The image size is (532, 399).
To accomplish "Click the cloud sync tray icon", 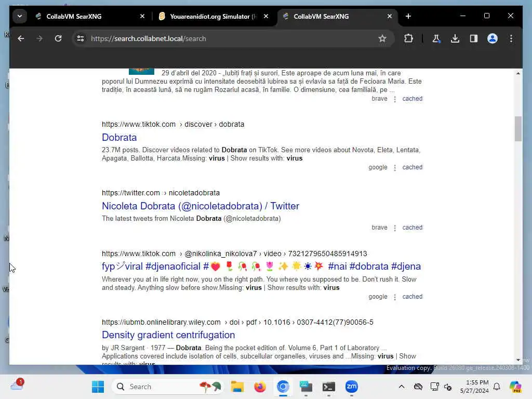I will 418,387.
